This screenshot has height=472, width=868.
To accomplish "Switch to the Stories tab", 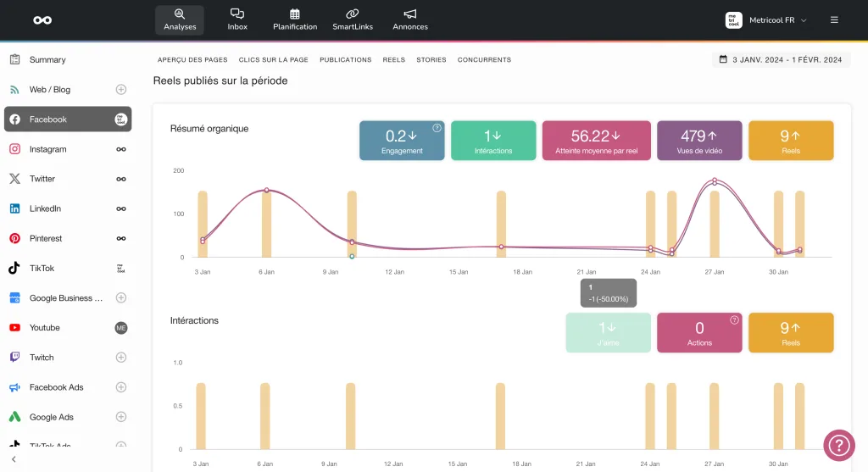I will coord(431,60).
